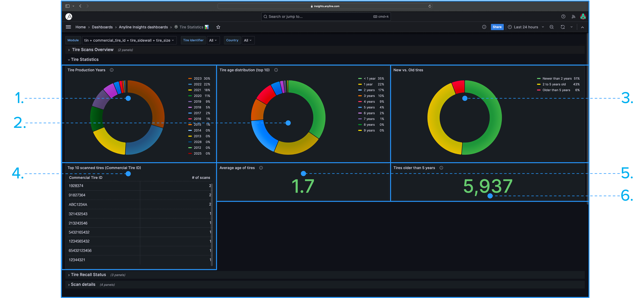This screenshot has height=298, width=644.
Task: Click the Share button
Action: pos(497,27)
